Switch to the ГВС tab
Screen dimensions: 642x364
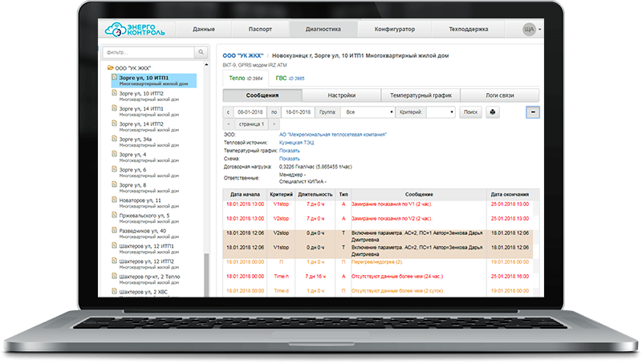[x=290, y=78]
